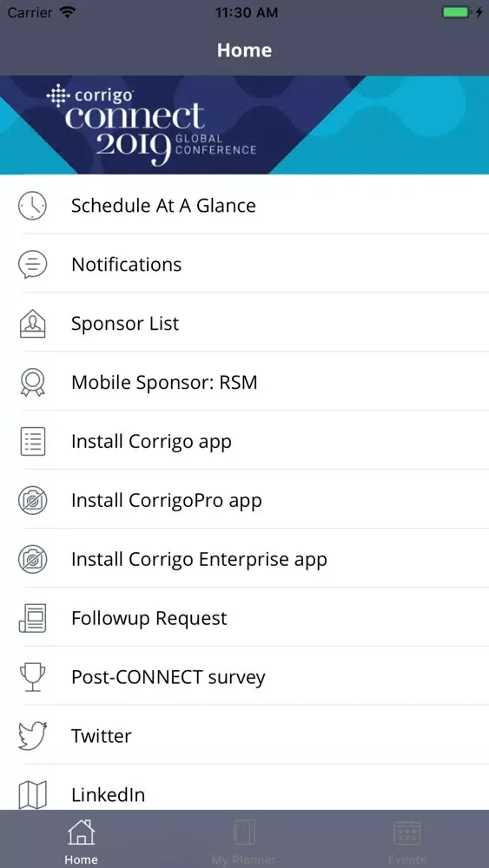Open the Twitter list item
Screen dimensions: 489x868
click(244, 736)
